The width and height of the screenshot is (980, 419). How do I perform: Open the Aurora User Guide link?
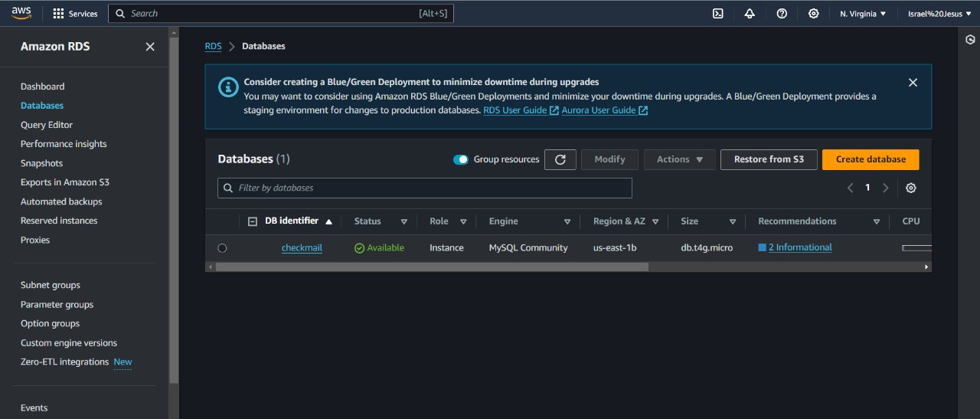599,110
